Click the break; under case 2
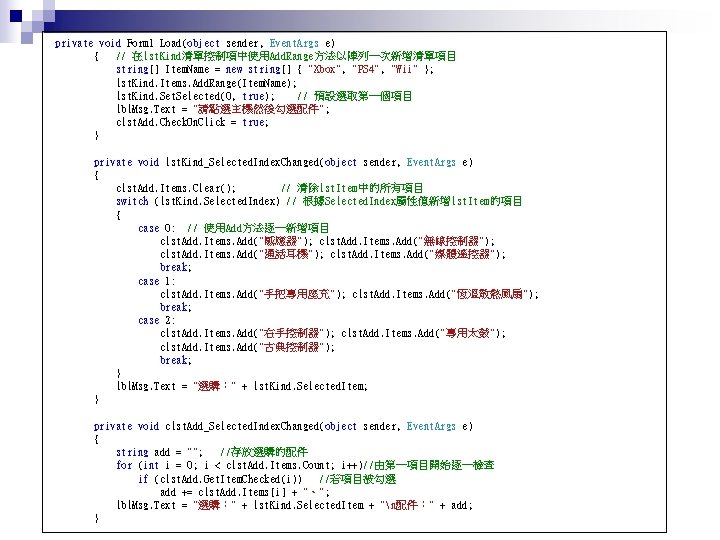The height and width of the screenshot is (540, 720). coord(176,360)
